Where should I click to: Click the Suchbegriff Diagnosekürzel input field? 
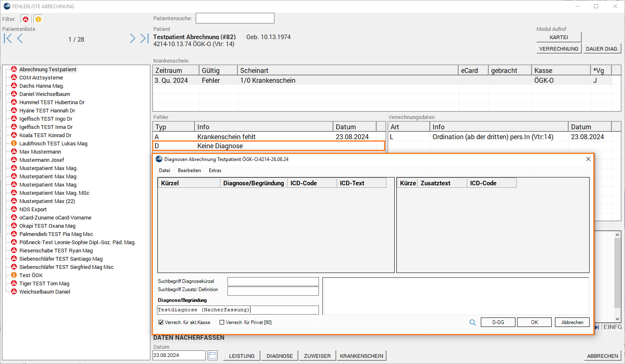pyautogui.click(x=273, y=282)
